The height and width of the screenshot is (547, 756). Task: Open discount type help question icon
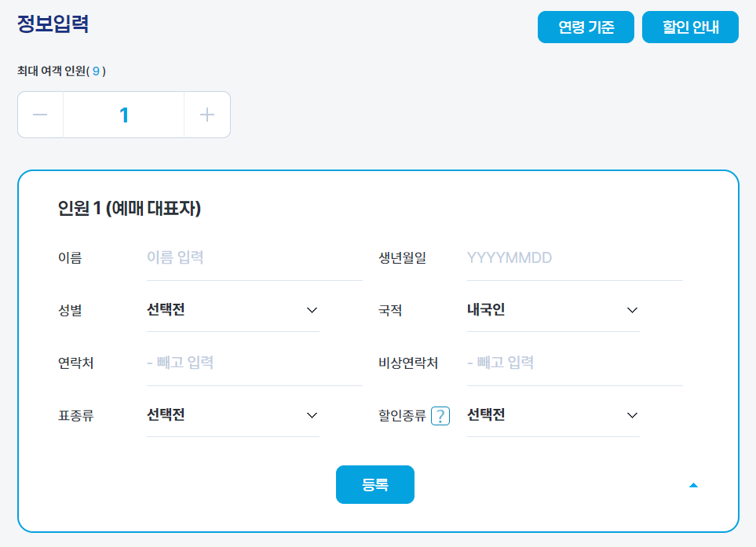(x=440, y=415)
